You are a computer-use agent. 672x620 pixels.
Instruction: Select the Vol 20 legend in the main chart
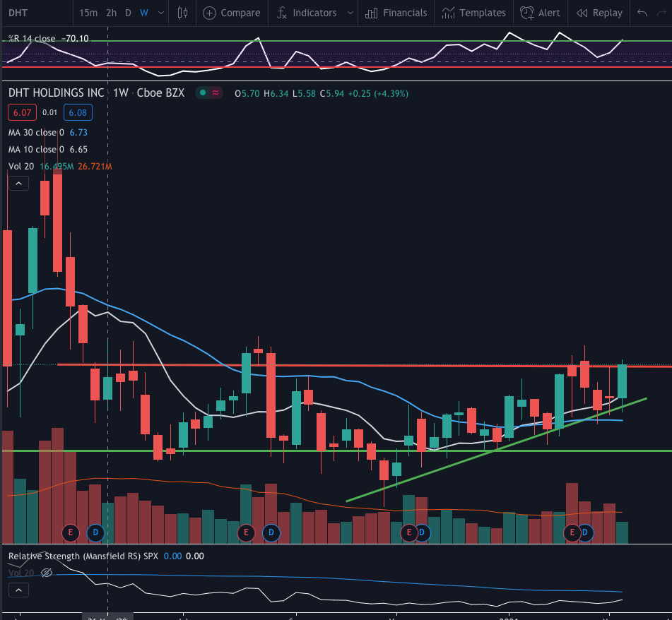pyautogui.click(x=21, y=166)
